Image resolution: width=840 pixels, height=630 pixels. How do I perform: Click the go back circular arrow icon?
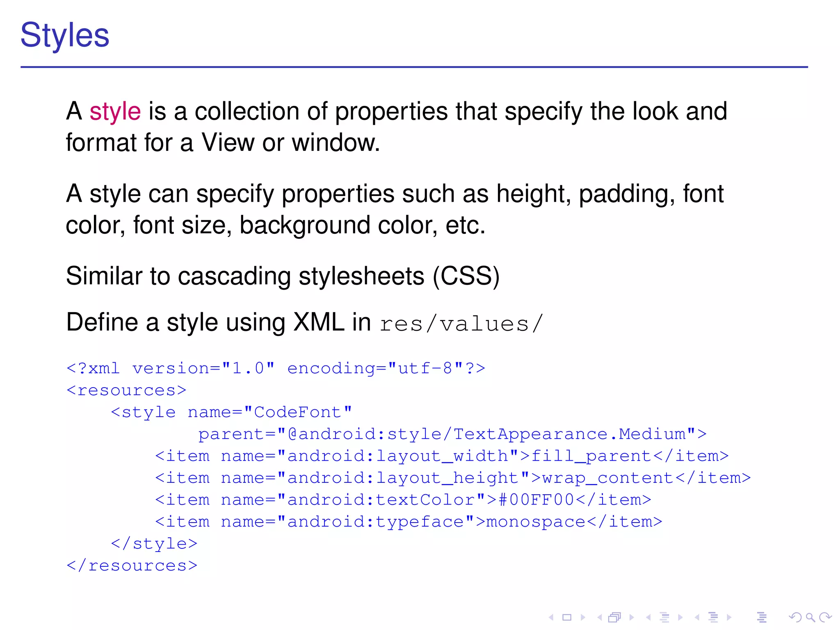795,617
